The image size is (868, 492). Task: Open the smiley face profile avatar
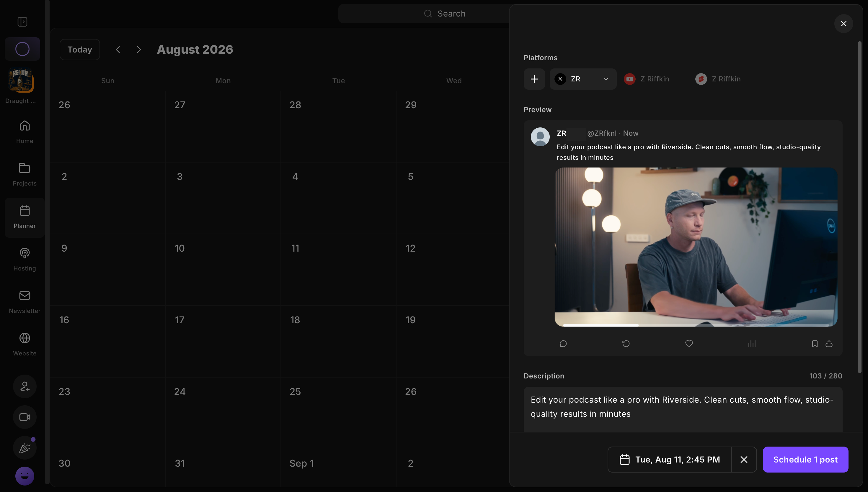click(x=25, y=476)
